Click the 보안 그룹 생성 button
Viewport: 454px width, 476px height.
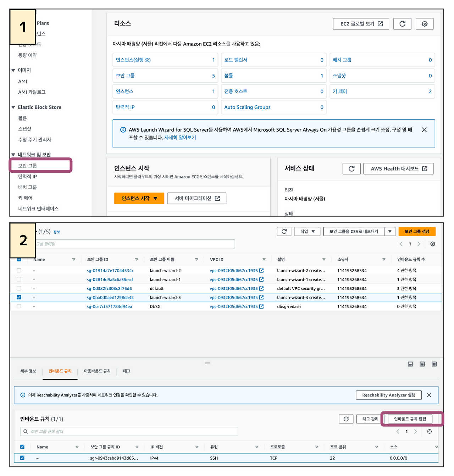417,232
